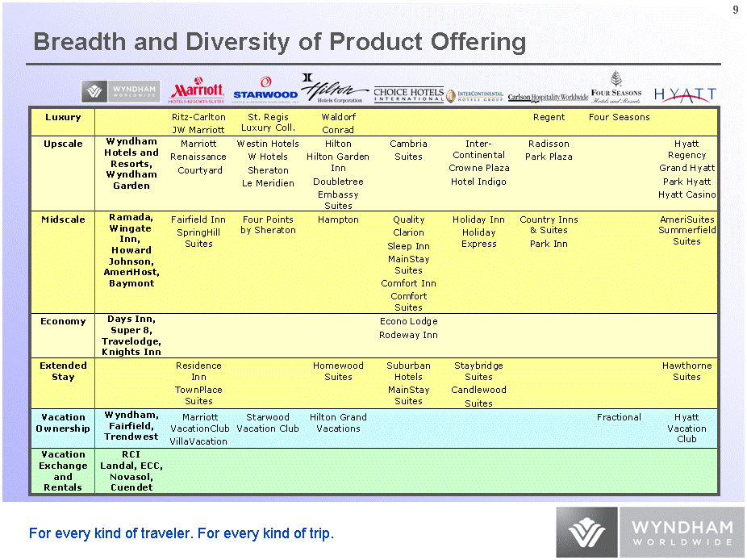Select the Midscale row label

coord(63,219)
